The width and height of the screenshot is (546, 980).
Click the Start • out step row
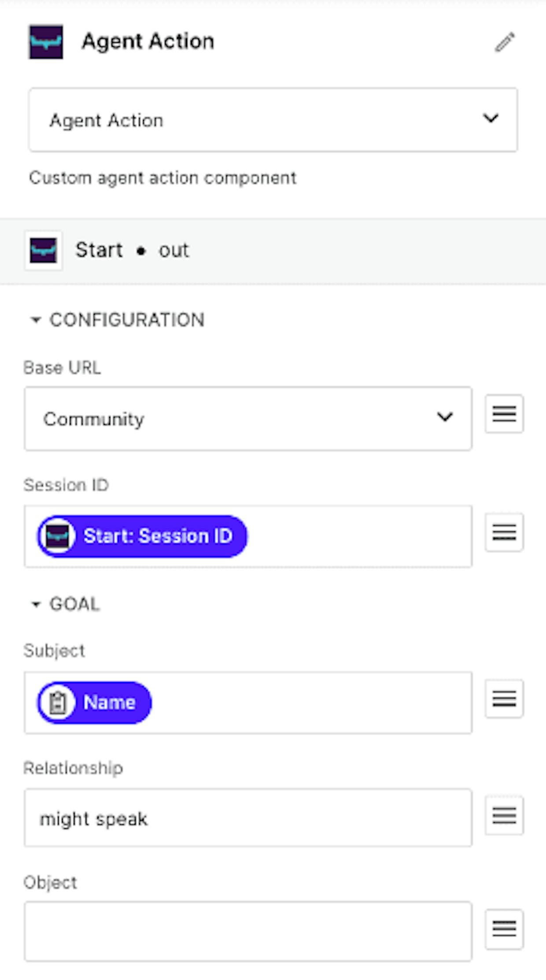273,251
